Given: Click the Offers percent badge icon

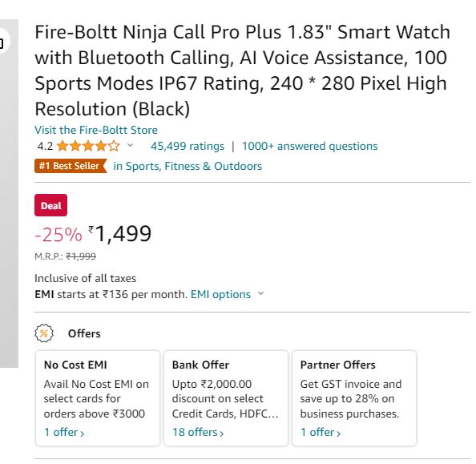Looking at the screenshot, I should coord(44,333).
